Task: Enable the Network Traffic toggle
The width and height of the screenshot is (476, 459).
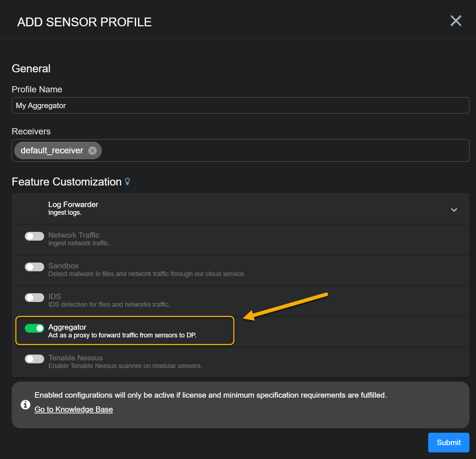Action: (34, 236)
